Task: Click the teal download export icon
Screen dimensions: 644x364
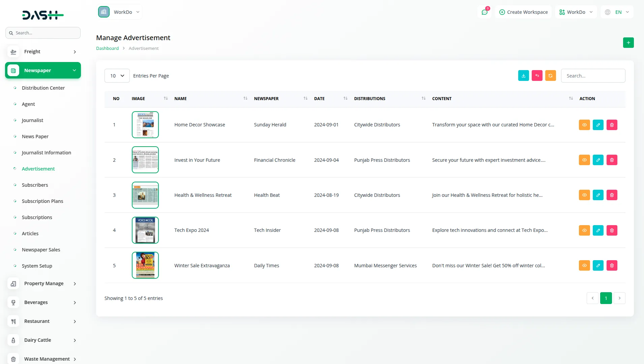Action: (523, 76)
